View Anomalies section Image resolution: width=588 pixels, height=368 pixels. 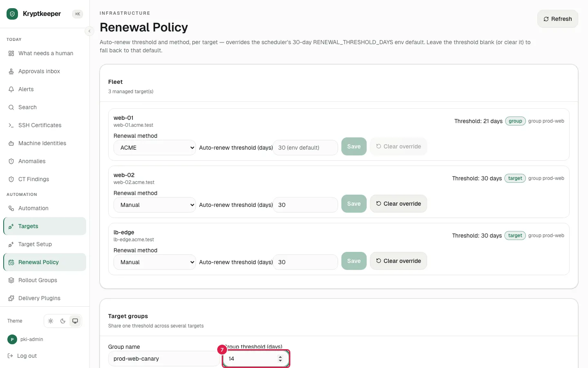[45, 161]
